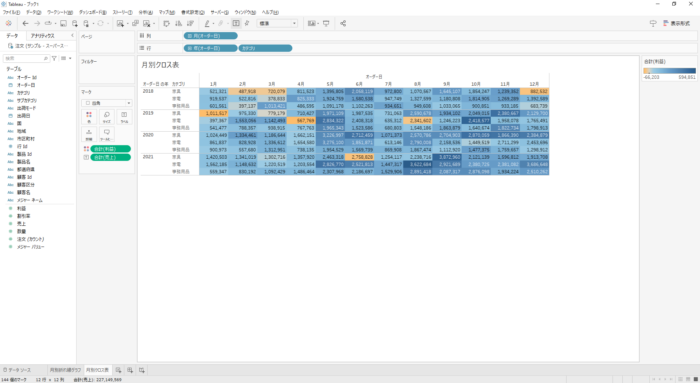Click the new worksheet toolbar icon
The width and height of the screenshot is (700, 383).
120,24
